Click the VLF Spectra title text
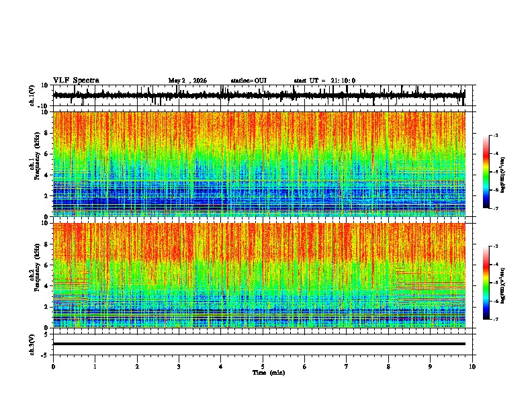The width and height of the screenshot is (532, 411). pyautogui.click(x=76, y=81)
